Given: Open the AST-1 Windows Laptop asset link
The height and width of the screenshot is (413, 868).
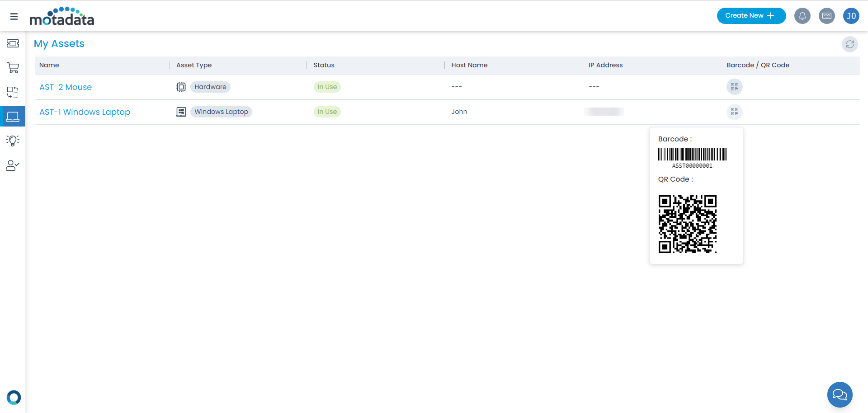Looking at the screenshot, I should pyautogui.click(x=85, y=112).
